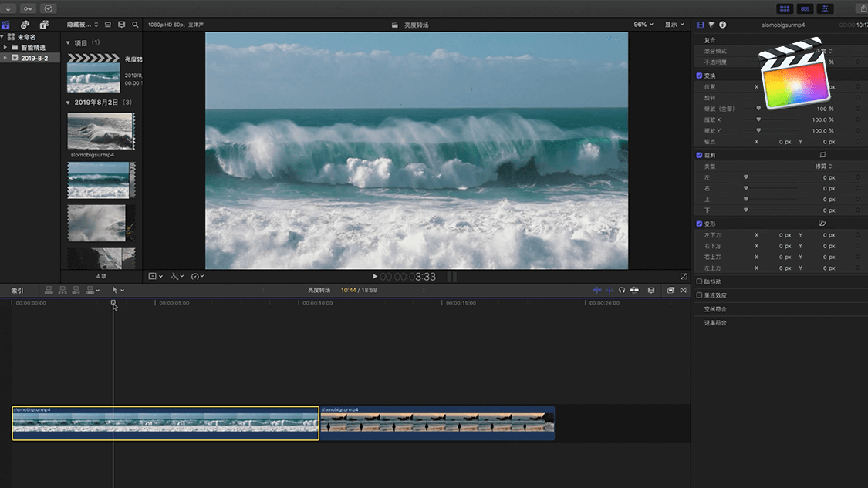
Task: Open the 显示 view options menu
Action: tap(674, 25)
